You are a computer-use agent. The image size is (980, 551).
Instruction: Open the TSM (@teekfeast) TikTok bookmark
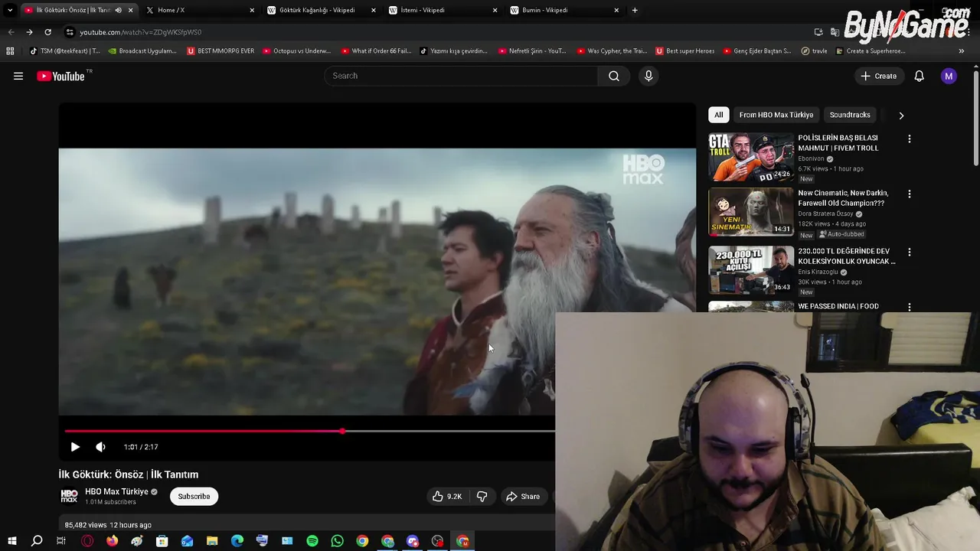pyautogui.click(x=64, y=51)
